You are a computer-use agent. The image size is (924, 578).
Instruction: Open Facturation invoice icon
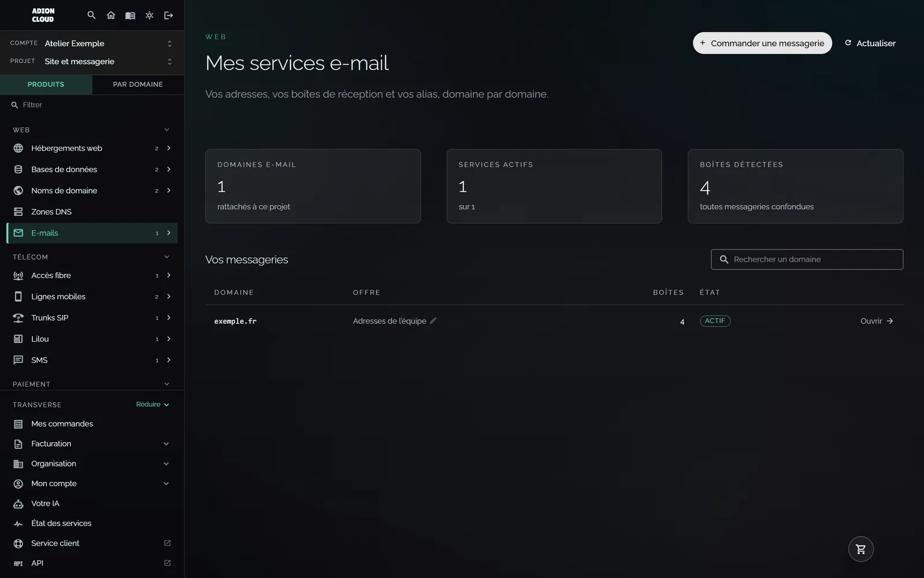click(18, 444)
